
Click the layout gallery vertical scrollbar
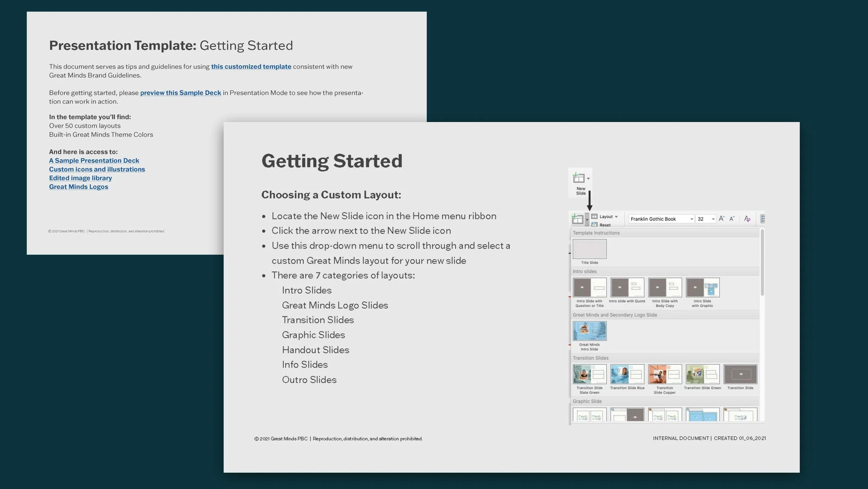tap(762, 263)
